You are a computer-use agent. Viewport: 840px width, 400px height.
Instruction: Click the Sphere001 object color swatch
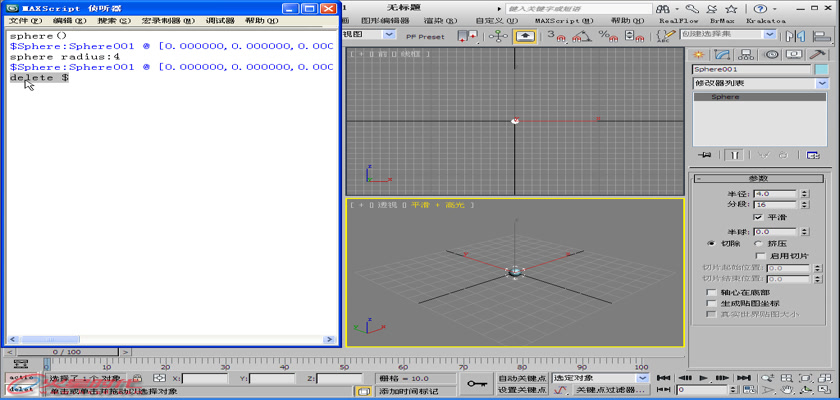coord(822,69)
